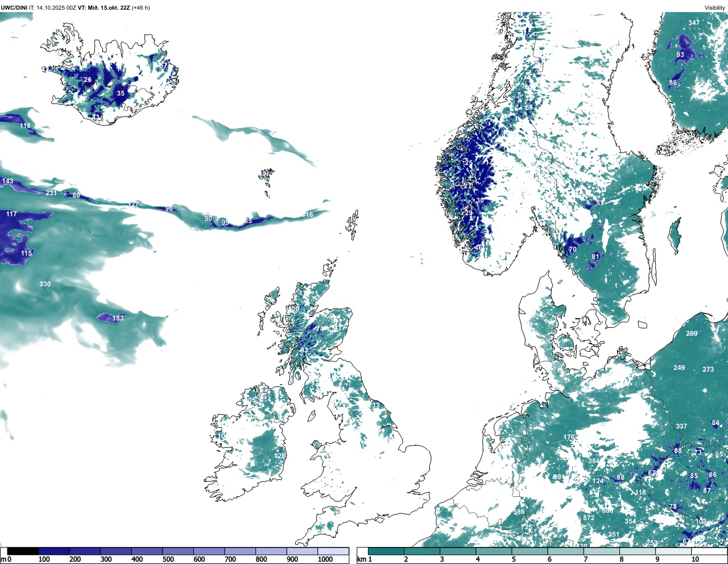
Task: Click the value '103' in the lower right corner
Action: [x=701, y=521]
